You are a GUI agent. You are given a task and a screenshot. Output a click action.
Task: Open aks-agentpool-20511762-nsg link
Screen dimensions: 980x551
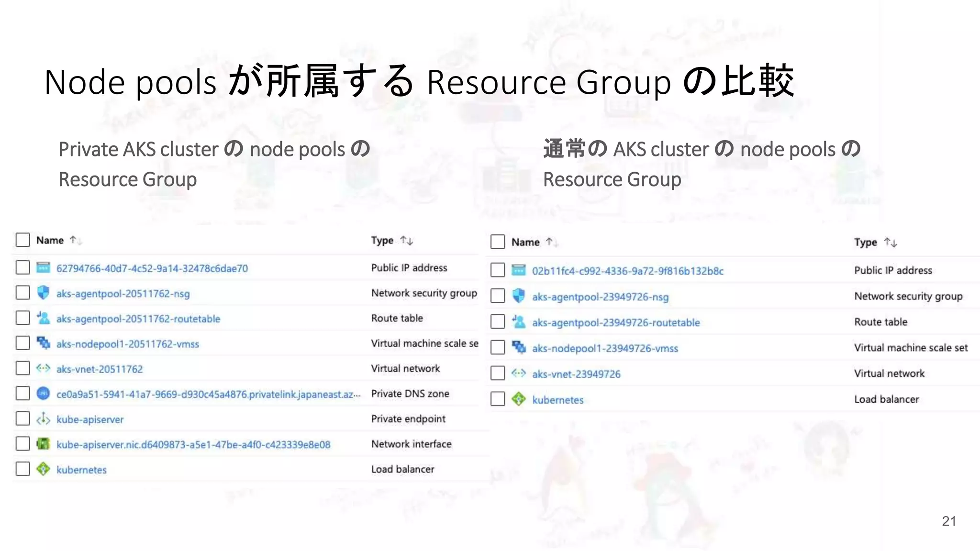coord(123,294)
